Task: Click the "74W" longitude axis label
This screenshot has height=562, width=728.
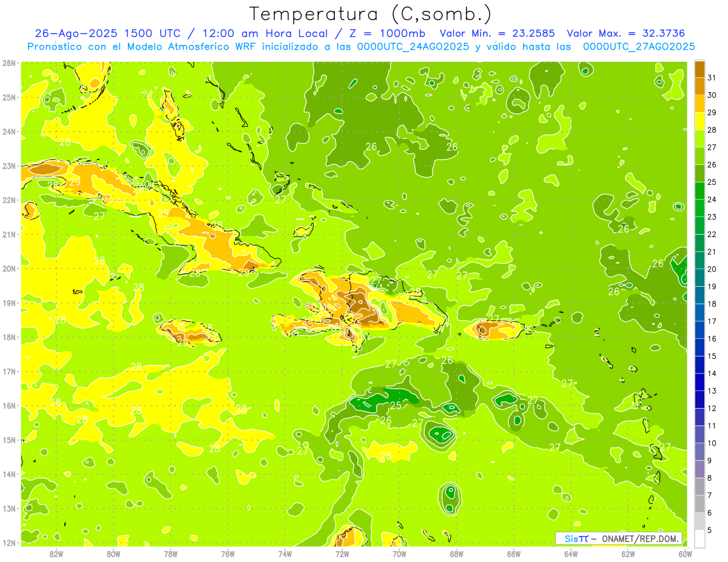Action: point(285,554)
